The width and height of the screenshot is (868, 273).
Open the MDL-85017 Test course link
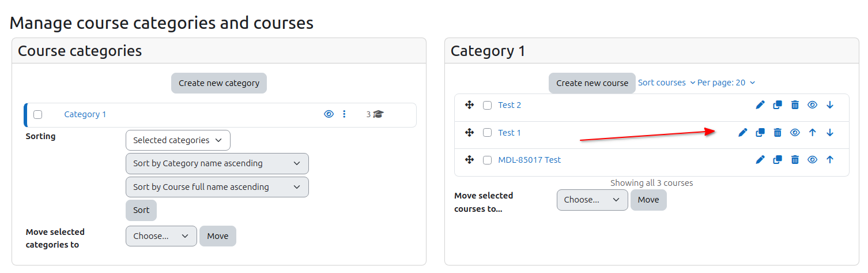point(529,160)
